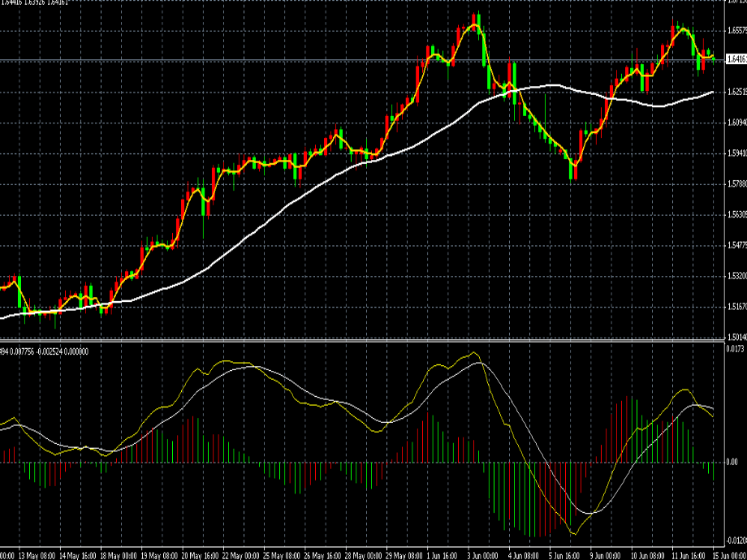
Task: Click the 22 May 00:00 time label
Action: [x=241, y=556]
